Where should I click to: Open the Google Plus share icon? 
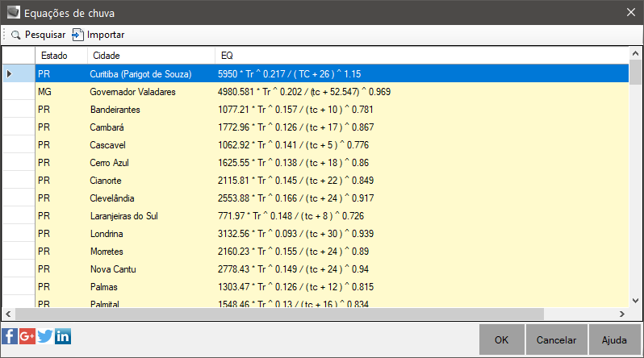click(x=27, y=336)
